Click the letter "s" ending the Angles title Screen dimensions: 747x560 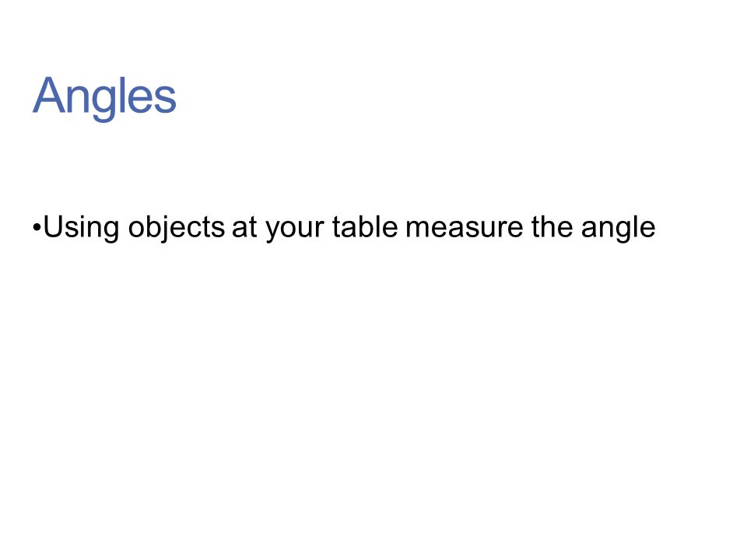[166, 100]
